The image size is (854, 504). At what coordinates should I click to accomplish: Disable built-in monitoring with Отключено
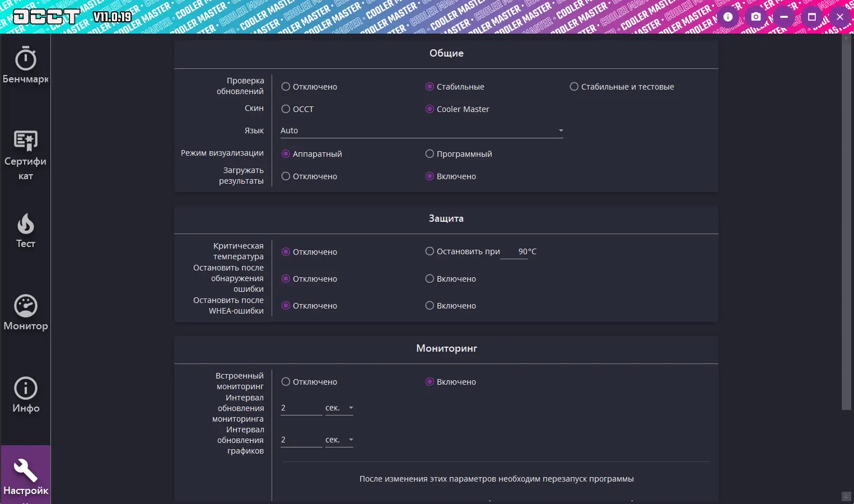286,382
